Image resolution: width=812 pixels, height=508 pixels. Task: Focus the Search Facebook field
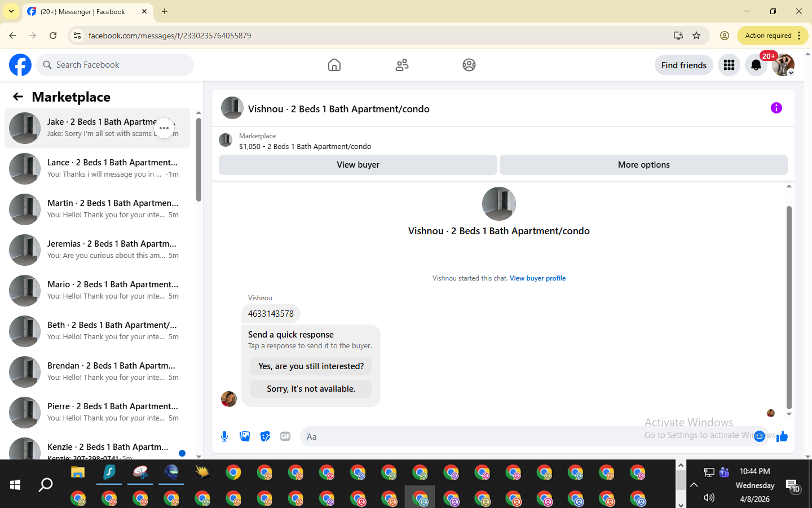(115, 65)
